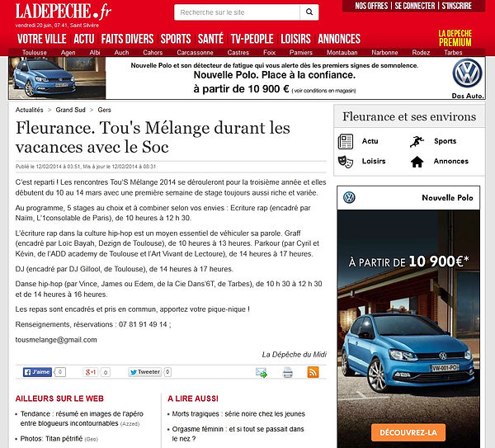
Task: Click S'inscrire link
Action: (456, 6)
